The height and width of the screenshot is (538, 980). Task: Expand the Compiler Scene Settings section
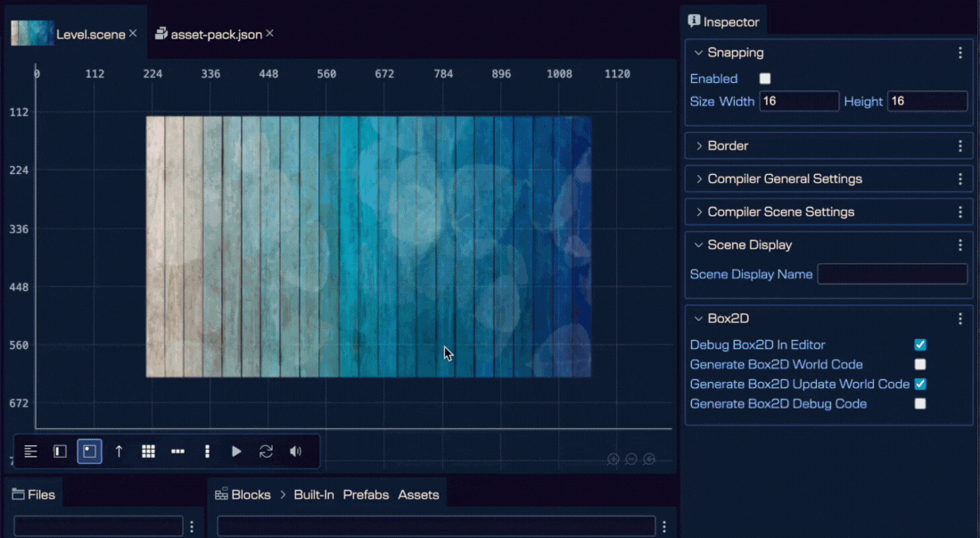(699, 212)
